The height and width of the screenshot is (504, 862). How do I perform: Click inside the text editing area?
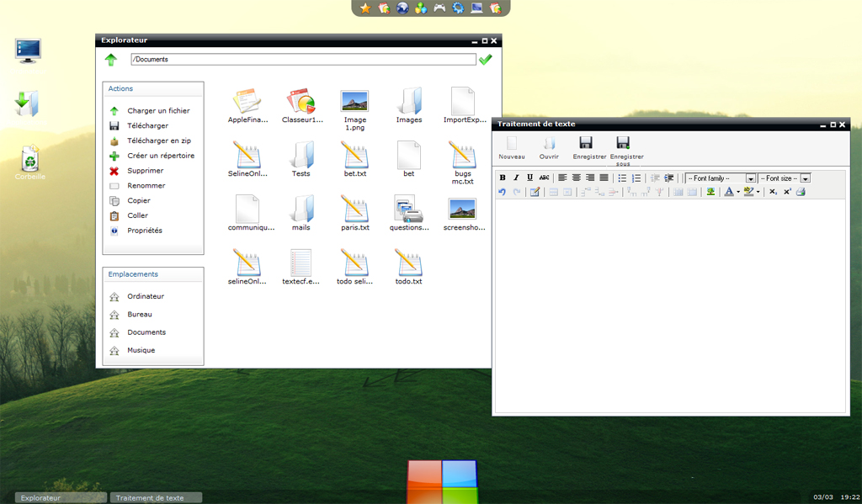(670, 305)
